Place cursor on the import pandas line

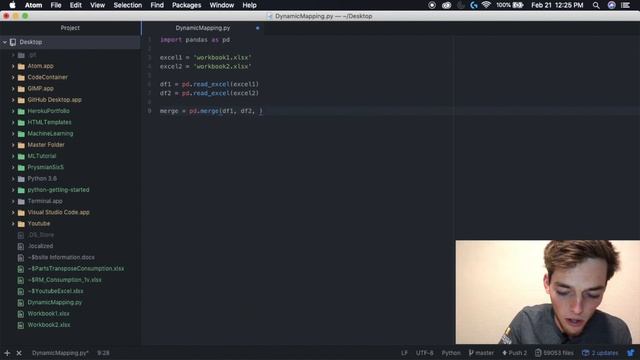[195, 40]
